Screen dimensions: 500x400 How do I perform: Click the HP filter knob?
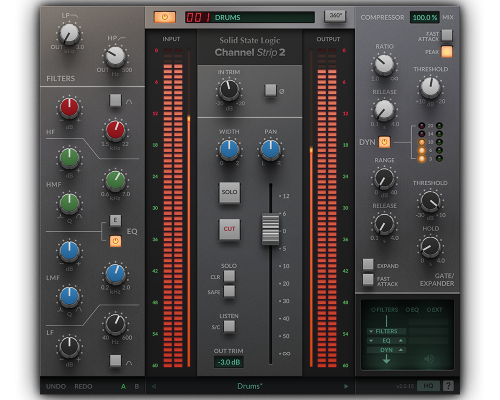[115, 57]
